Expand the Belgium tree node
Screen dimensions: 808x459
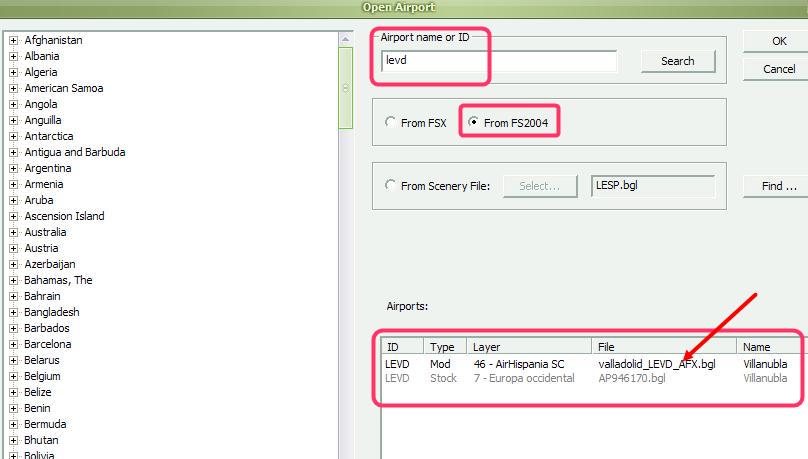click(14, 377)
